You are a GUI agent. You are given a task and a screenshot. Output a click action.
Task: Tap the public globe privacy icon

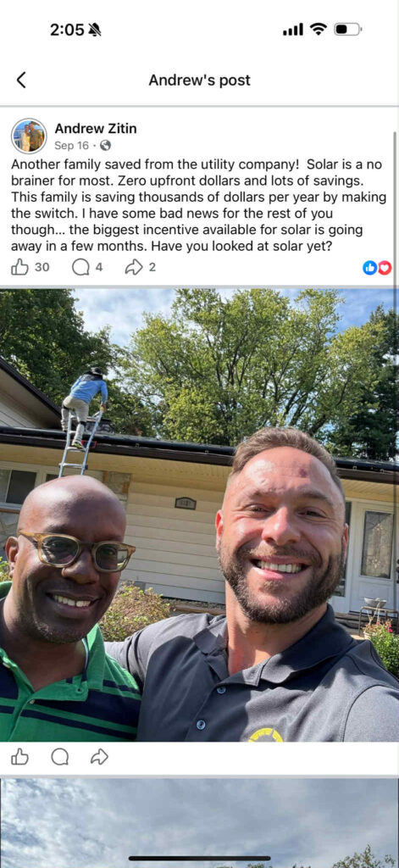coord(105,146)
